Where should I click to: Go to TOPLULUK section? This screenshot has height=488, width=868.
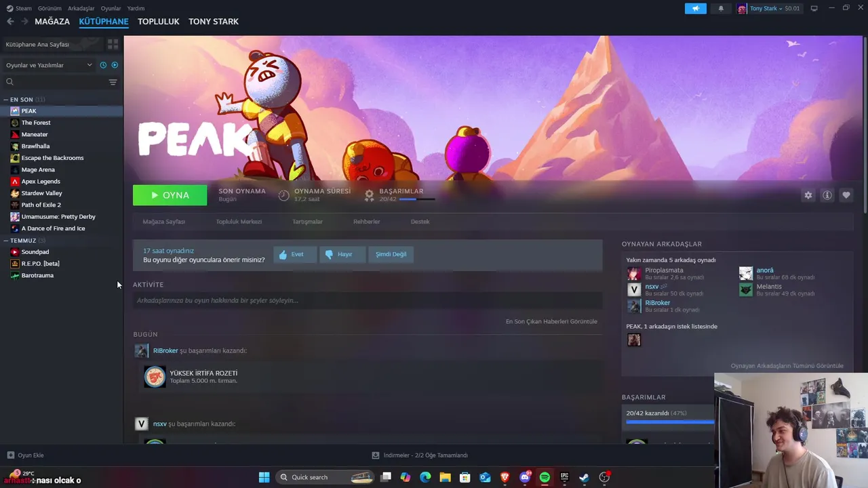pos(159,22)
